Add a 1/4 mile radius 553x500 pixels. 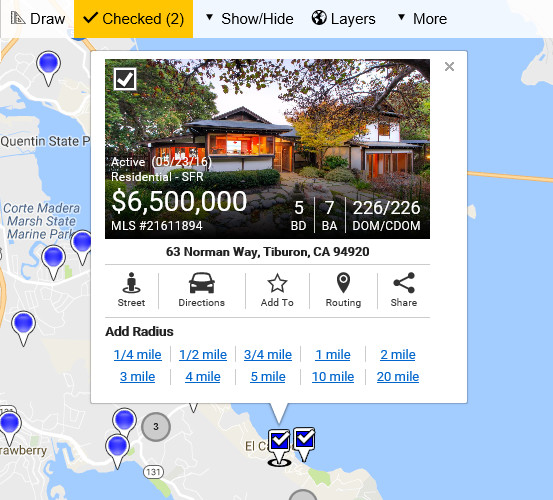(138, 354)
